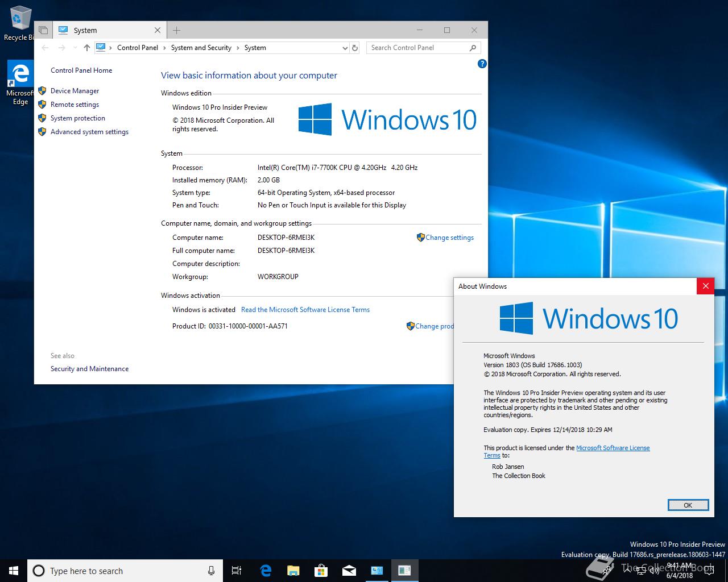Open File Explorer from taskbar
Screen dimensions: 728x582
pos(293,571)
